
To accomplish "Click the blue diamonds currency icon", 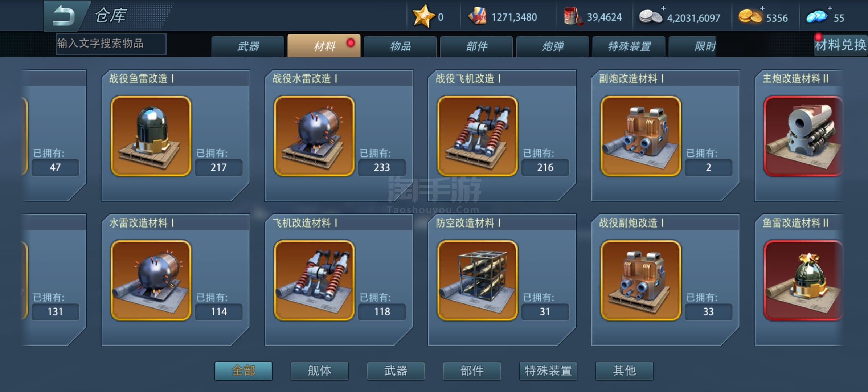I will coord(817,17).
